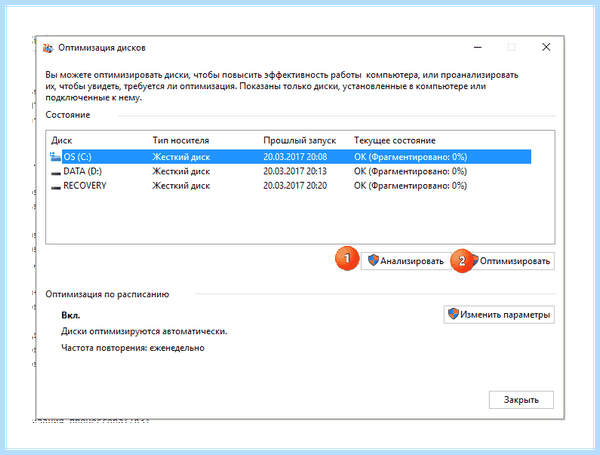
Task: Click the Диск column header
Action: [62, 140]
